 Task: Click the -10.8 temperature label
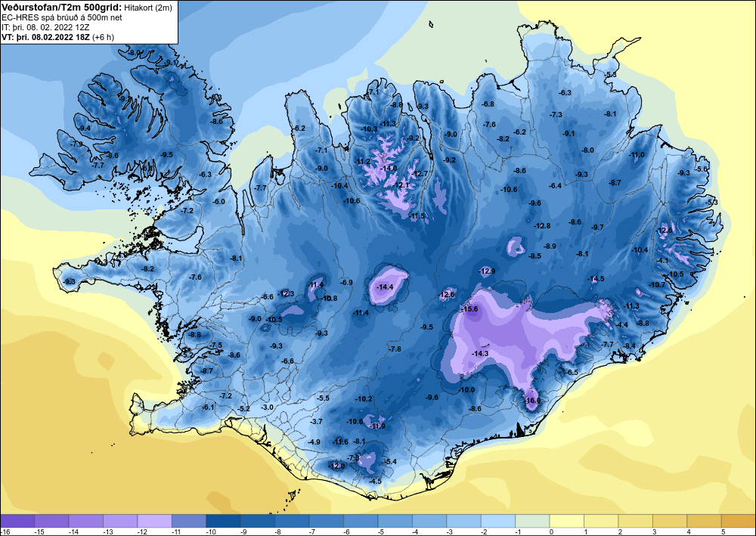point(330,299)
